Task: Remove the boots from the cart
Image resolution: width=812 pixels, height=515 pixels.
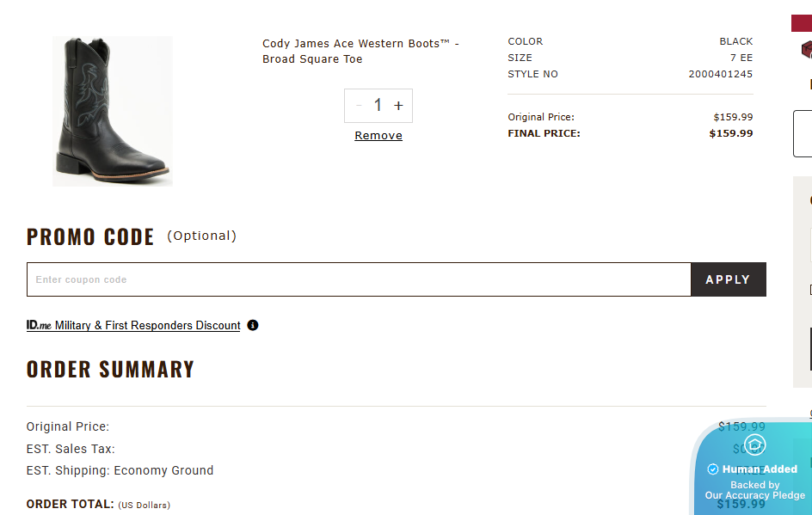Action: point(378,135)
